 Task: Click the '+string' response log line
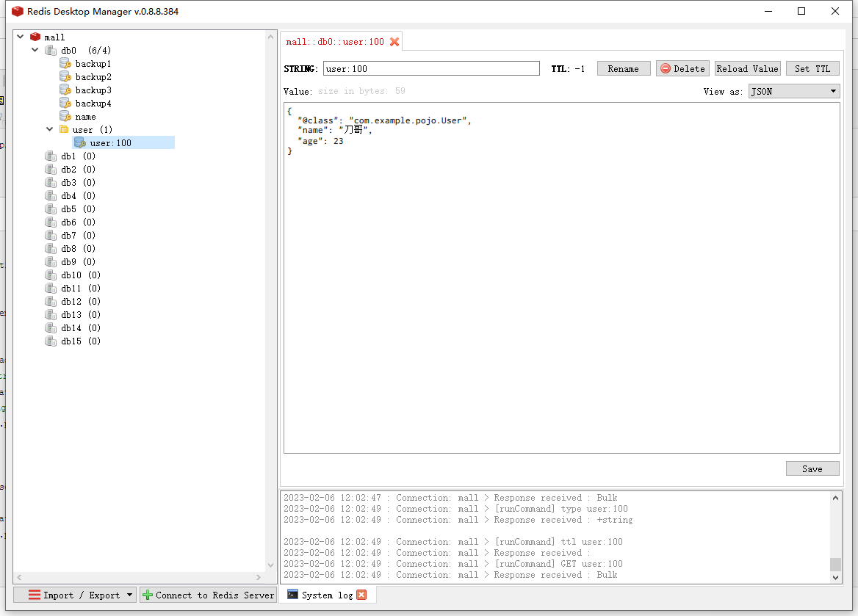point(458,520)
